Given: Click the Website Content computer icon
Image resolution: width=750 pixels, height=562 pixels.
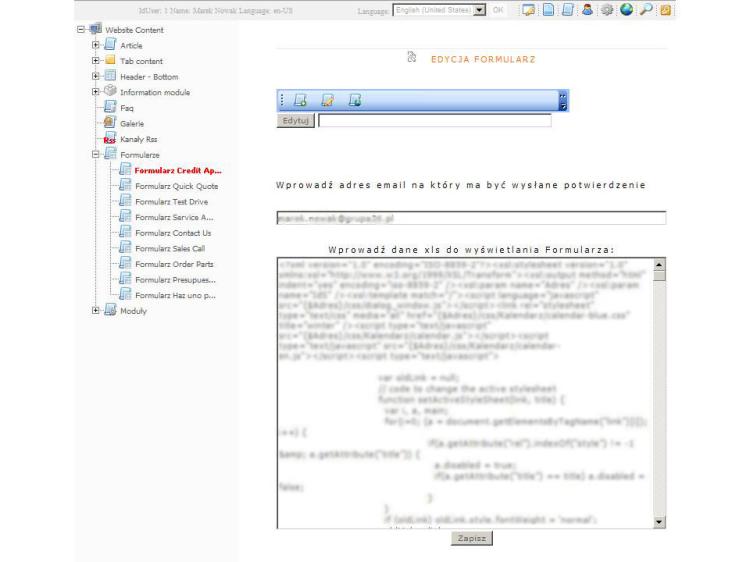Looking at the screenshot, I should click(96, 28).
